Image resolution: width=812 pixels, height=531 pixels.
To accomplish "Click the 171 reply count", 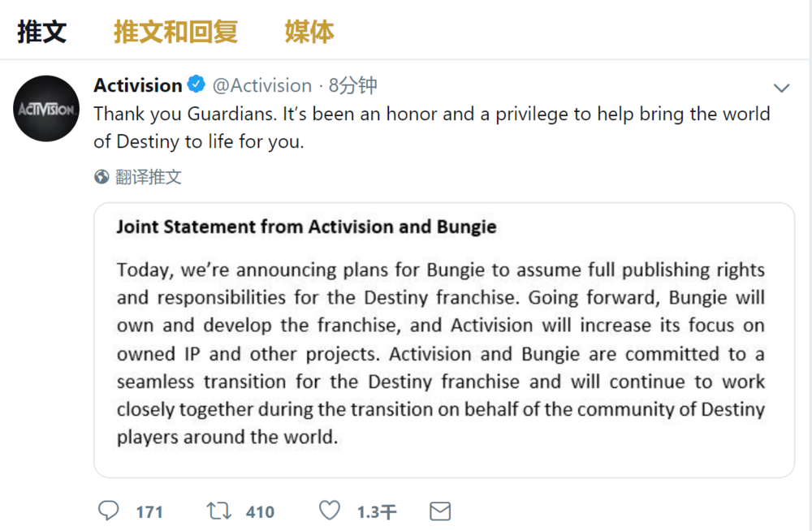I will (x=149, y=512).
